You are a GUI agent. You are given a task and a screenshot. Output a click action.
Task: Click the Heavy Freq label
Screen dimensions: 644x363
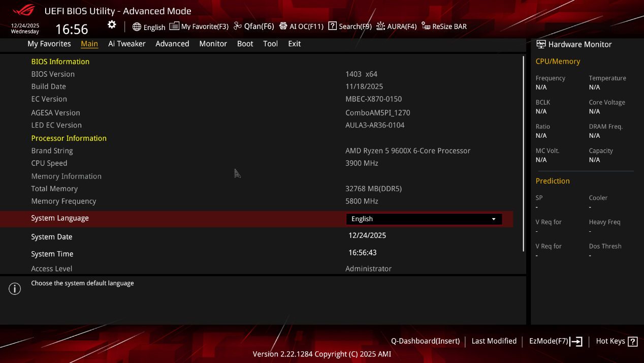(x=604, y=222)
